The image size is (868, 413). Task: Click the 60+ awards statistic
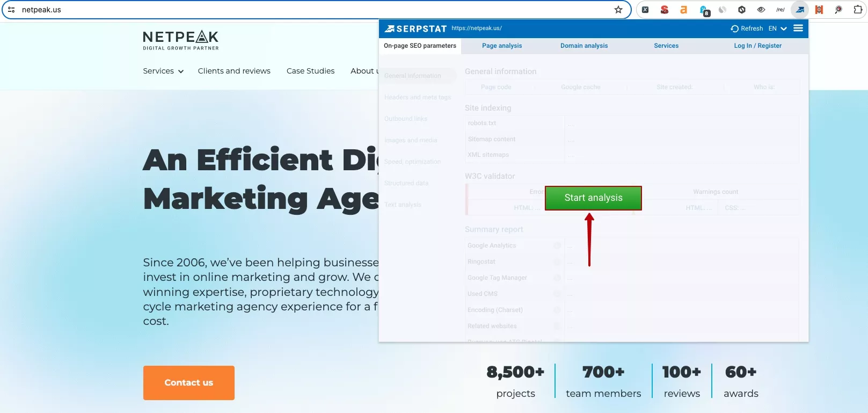point(741,381)
